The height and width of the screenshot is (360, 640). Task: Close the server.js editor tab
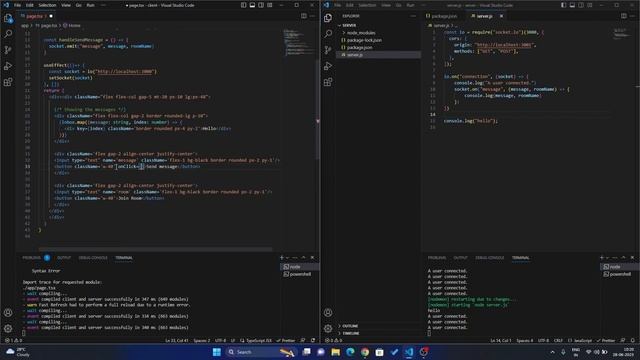click(x=501, y=16)
